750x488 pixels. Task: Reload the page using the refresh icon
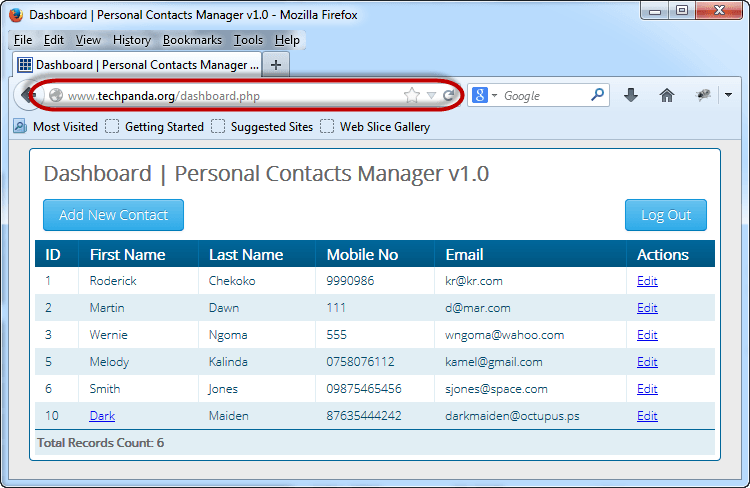point(450,95)
